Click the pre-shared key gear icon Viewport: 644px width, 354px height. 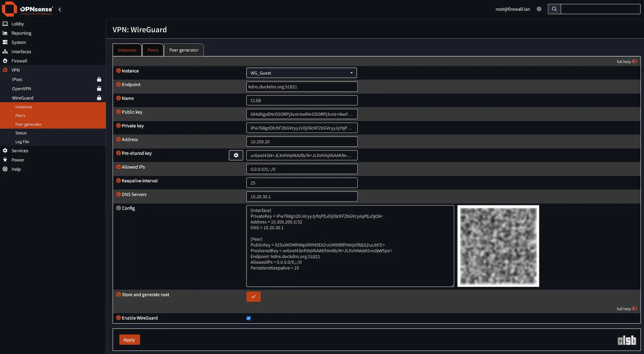tap(236, 155)
